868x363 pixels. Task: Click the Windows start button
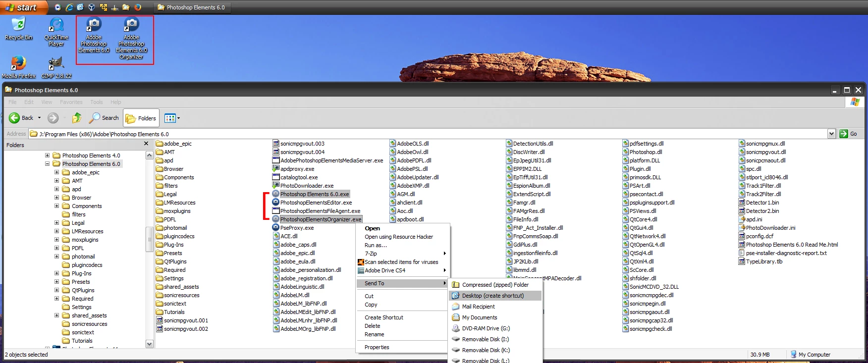pos(23,7)
